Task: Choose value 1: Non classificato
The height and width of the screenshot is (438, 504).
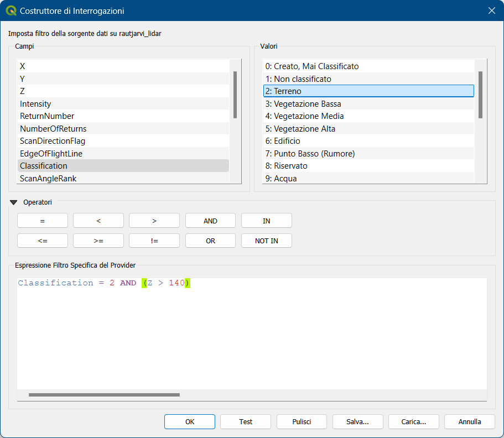Action: tap(368, 79)
